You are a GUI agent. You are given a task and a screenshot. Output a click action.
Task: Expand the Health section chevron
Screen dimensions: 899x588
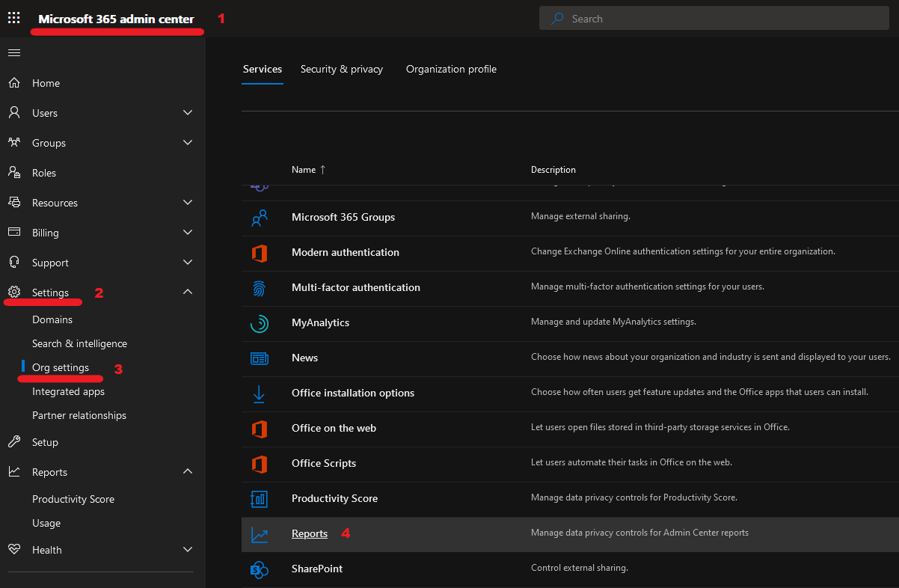pyautogui.click(x=188, y=550)
